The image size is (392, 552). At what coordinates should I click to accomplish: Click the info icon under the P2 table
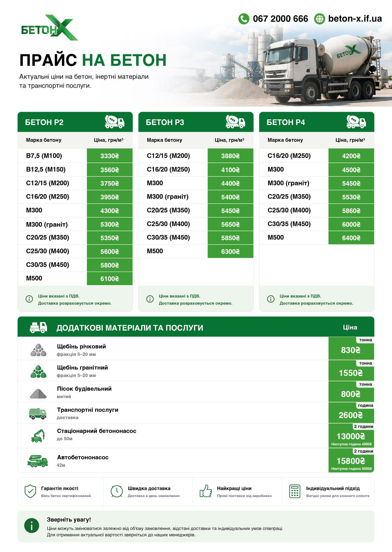pyautogui.click(x=29, y=299)
